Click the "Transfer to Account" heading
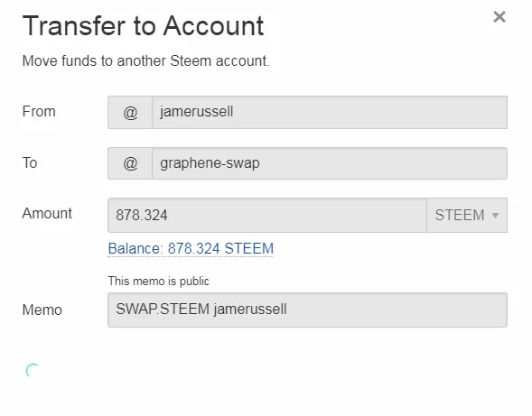Screen dimensions: 532x416 [143, 26]
